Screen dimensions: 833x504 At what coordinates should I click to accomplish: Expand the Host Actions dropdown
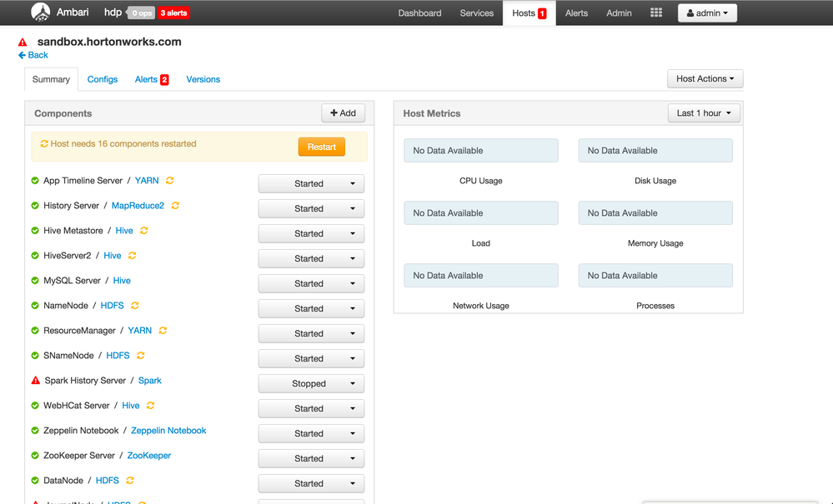705,78
